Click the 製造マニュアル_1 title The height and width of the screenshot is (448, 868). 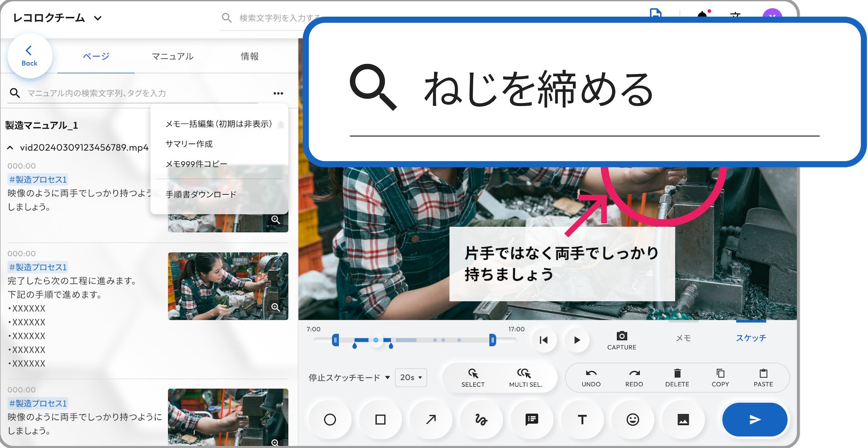(42, 125)
